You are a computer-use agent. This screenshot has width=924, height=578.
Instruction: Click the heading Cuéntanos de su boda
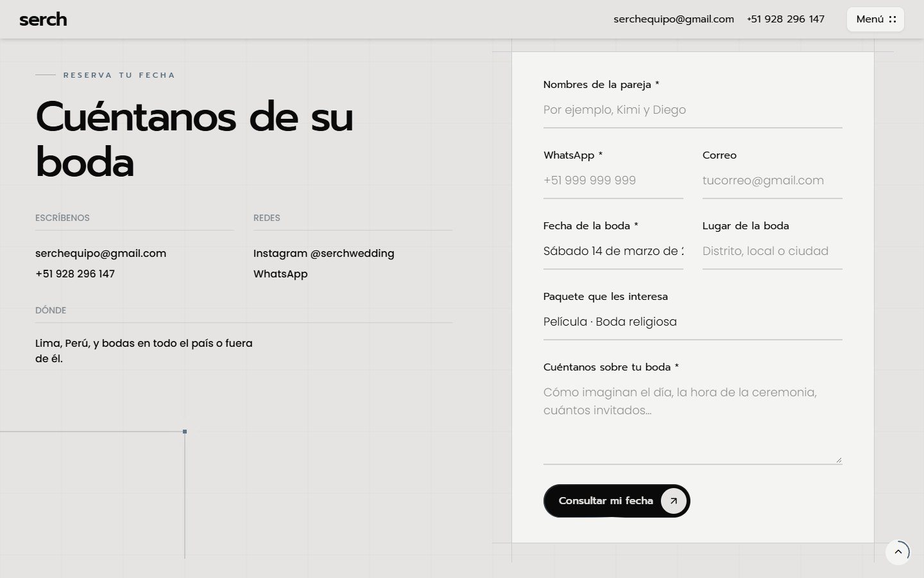coord(194,139)
